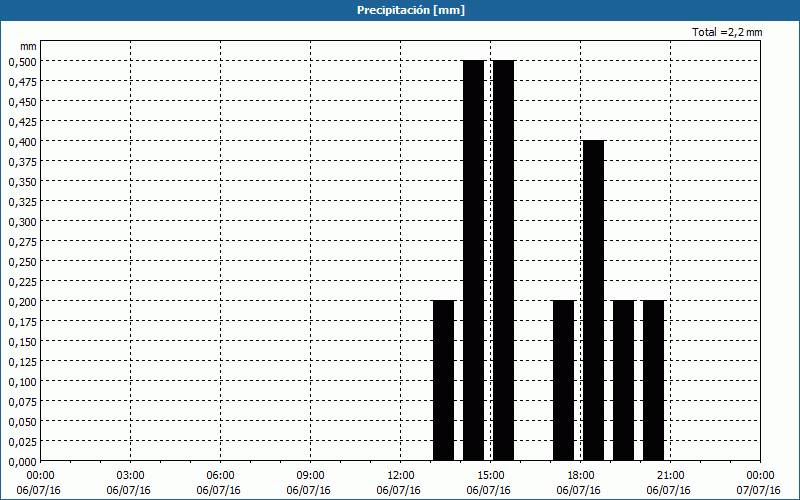The width and height of the screenshot is (800, 500).
Task: Click the 0,500 y-axis value
Action: point(22,62)
